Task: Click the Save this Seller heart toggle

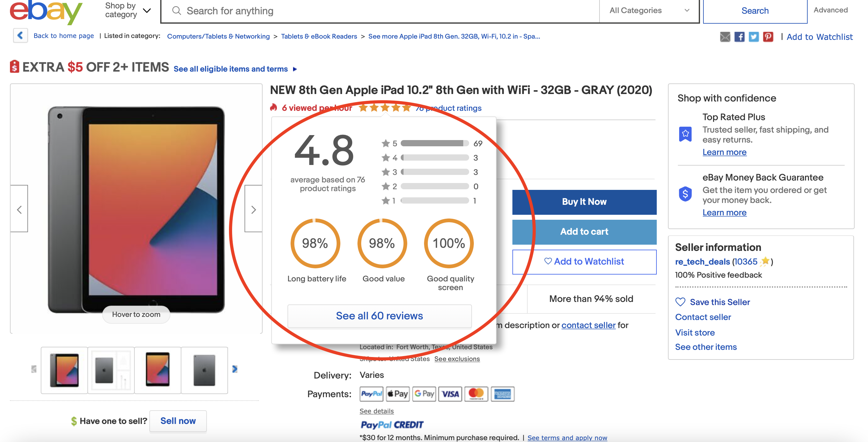Action: (680, 302)
